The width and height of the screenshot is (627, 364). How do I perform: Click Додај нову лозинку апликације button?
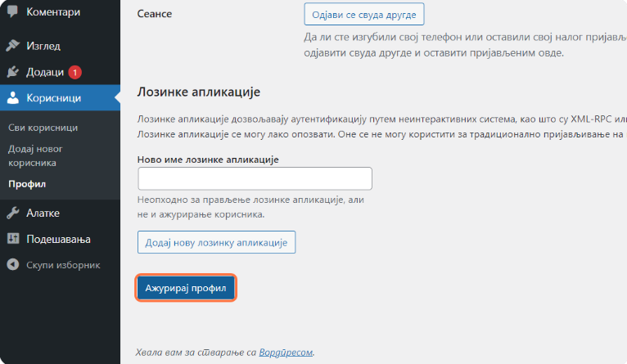pos(216,244)
